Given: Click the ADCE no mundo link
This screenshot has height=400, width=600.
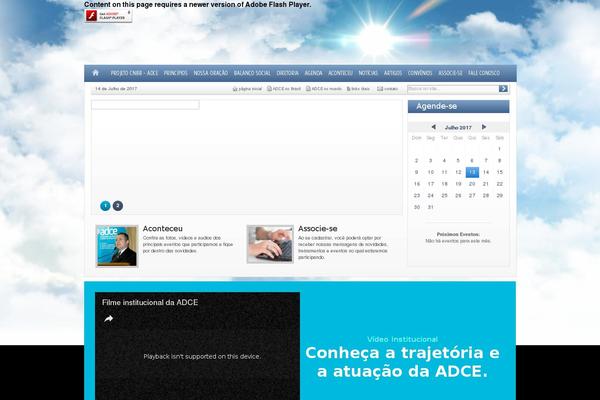Looking at the screenshot, I should (324, 89).
